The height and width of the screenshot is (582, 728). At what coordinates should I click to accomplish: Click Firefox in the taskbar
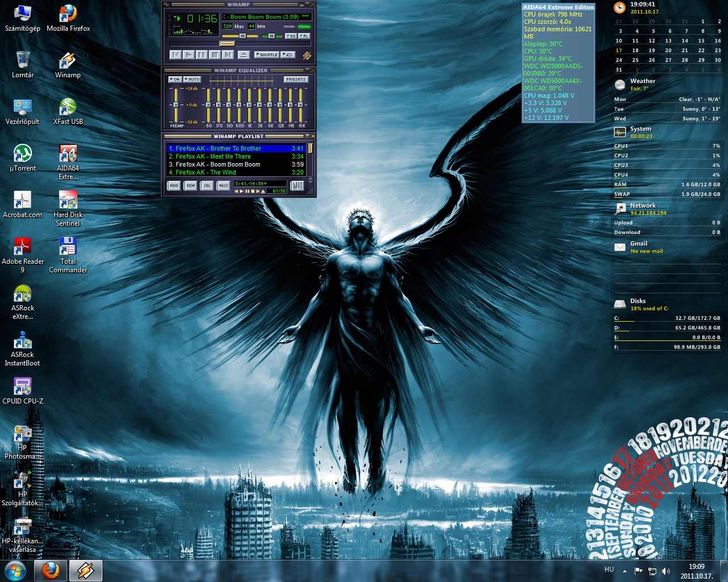coord(51,571)
